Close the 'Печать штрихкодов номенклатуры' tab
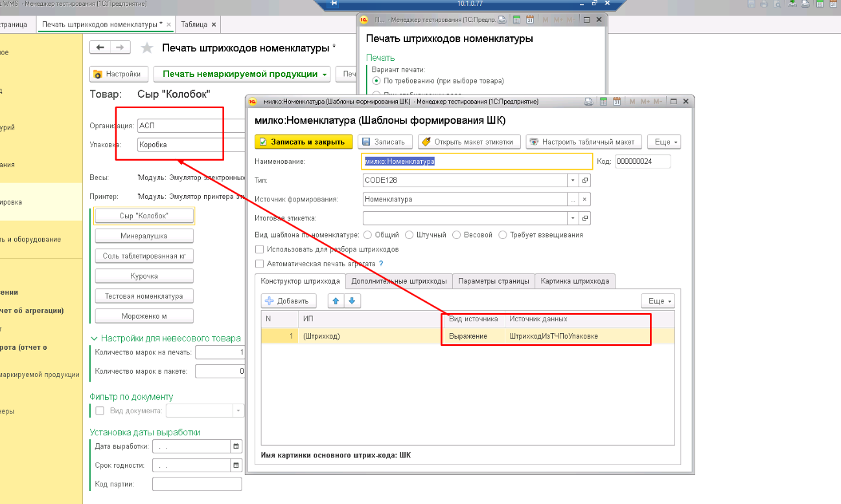841x504 pixels. click(x=168, y=25)
